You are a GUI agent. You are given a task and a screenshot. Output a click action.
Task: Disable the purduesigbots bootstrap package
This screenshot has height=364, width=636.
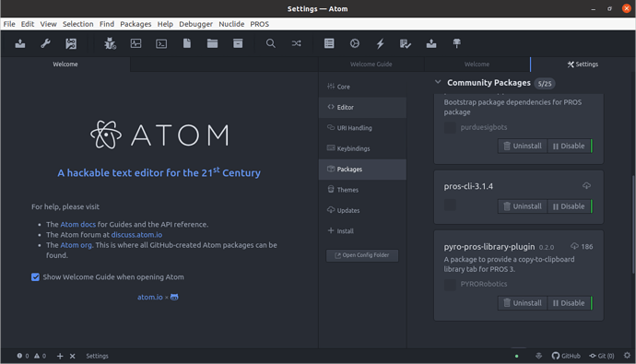click(569, 146)
